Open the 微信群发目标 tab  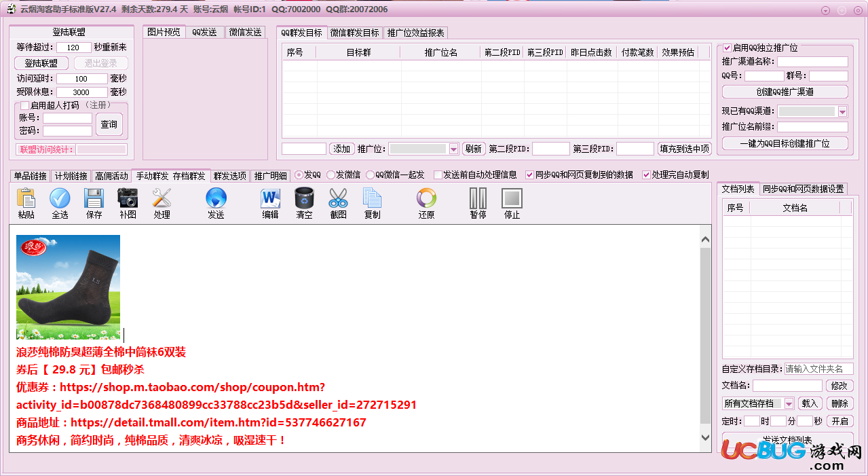pos(354,33)
